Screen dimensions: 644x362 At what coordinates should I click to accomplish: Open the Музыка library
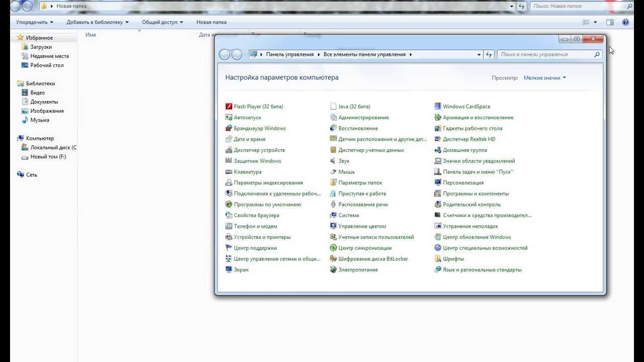40,120
